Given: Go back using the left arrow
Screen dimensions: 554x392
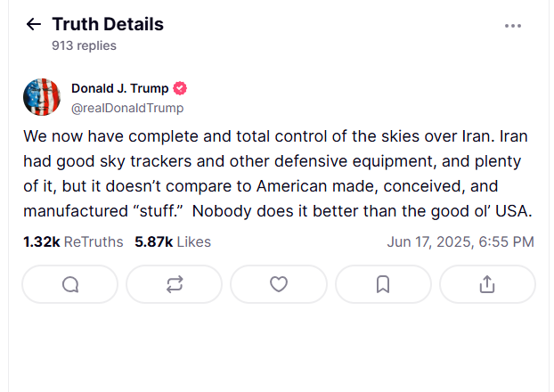Looking at the screenshot, I should [34, 24].
